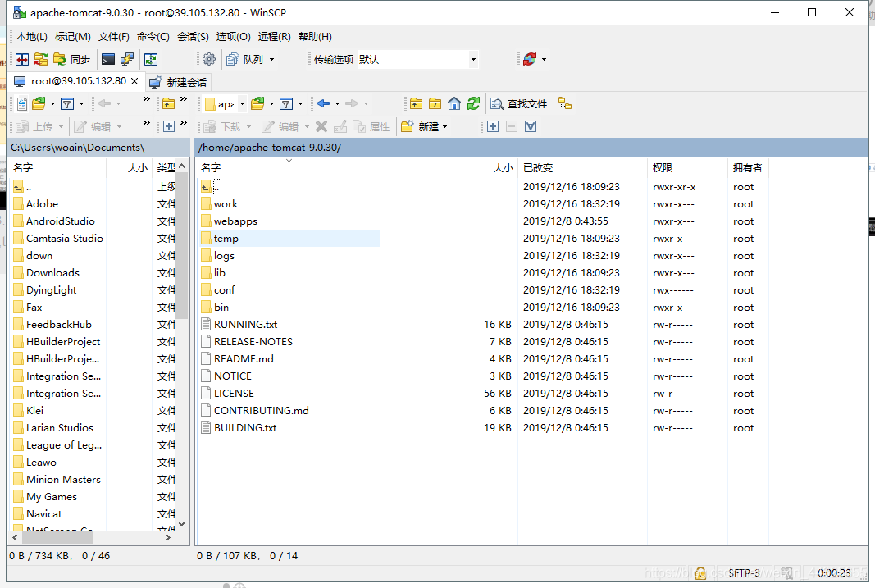
Task: Expand remote back-history dropdown arrow
Action: click(337, 104)
